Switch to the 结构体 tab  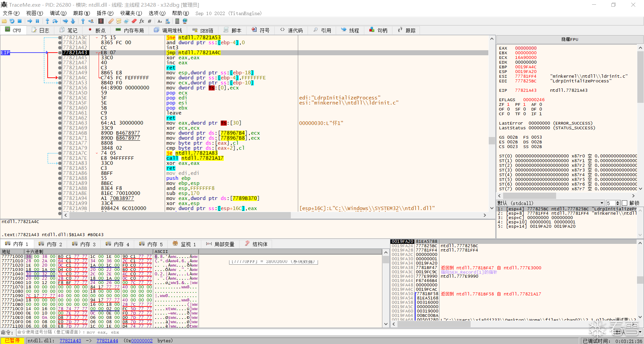coord(256,244)
